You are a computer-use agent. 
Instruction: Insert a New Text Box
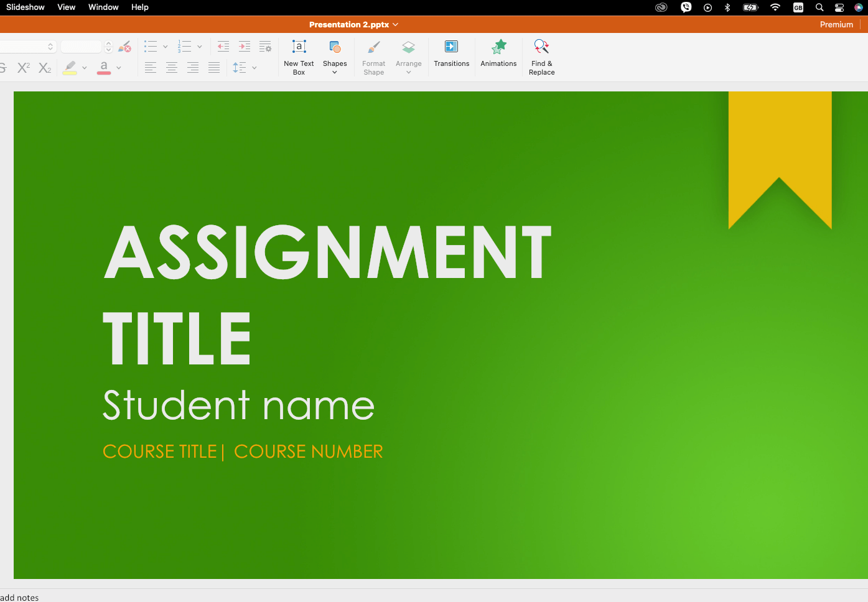coord(299,57)
